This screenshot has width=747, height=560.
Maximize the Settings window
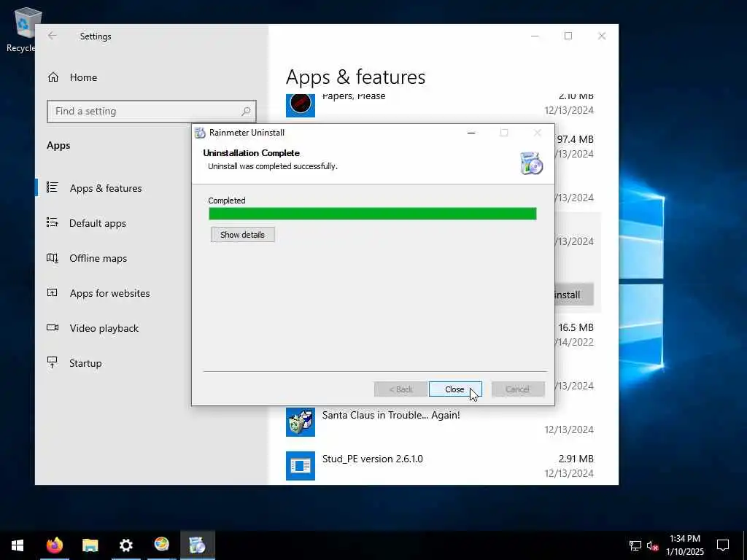click(568, 36)
